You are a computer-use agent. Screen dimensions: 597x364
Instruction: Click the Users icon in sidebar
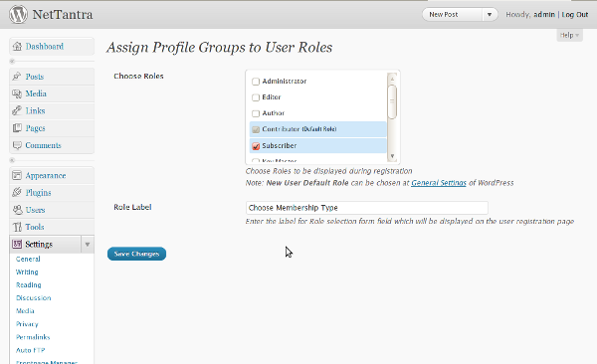pyautogui.click(x=18, y=210)
